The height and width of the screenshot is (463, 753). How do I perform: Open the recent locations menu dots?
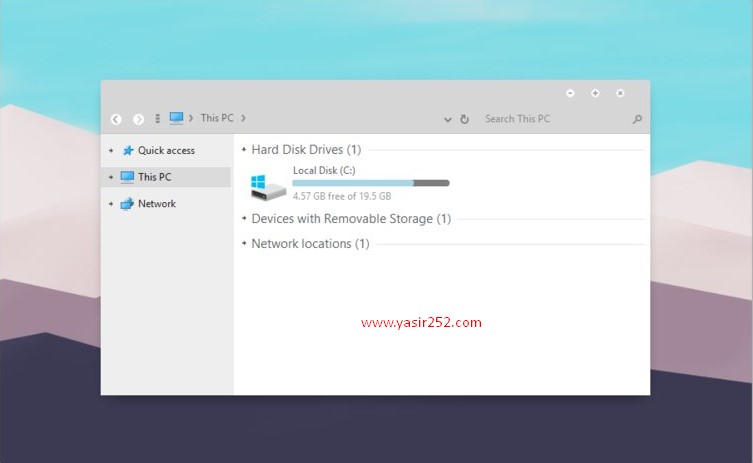tap(158, 119)
